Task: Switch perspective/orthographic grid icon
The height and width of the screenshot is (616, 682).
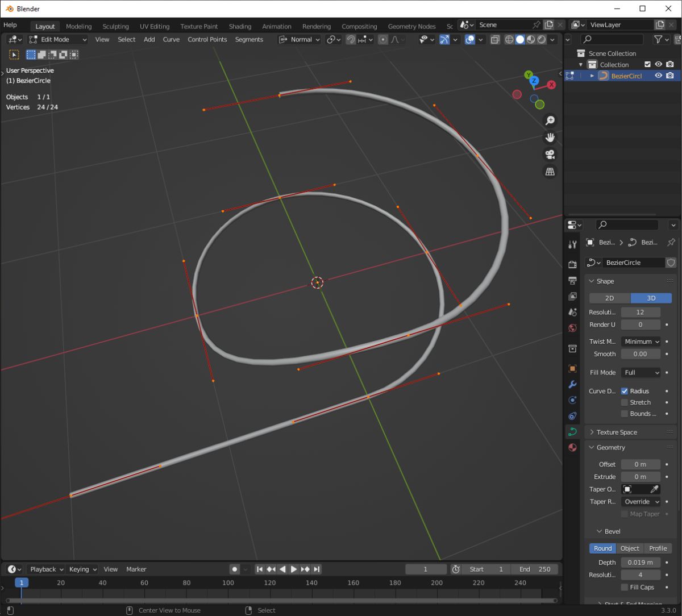Action: (550, 172)
